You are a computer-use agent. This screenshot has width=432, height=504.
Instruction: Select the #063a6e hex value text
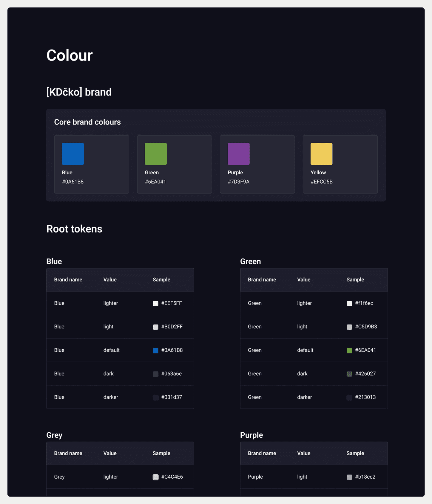172,374
